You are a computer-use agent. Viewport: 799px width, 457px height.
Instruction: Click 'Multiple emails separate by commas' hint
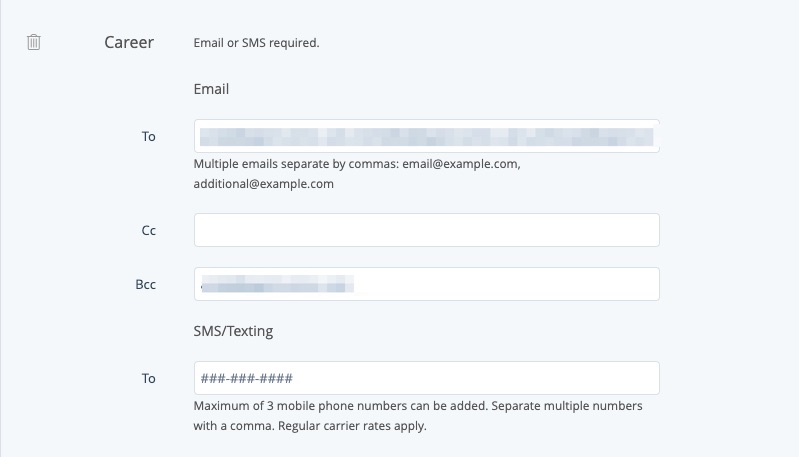[296, 164]
